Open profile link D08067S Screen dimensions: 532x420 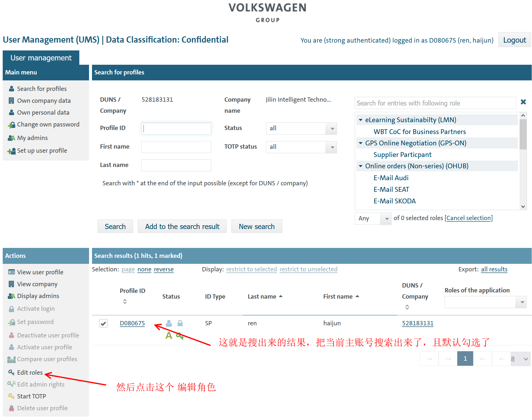132,323
